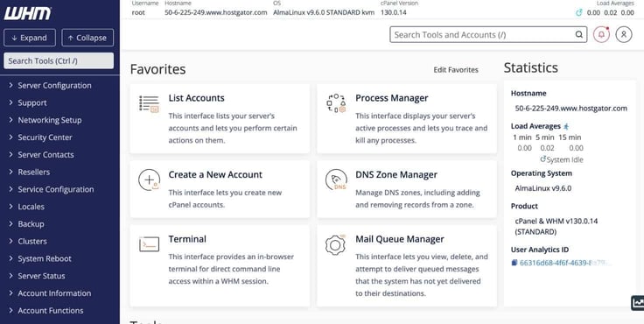This screenshot has width=644, height=324.
Task: Click Edit Favorites link
Action: (456, 70)
